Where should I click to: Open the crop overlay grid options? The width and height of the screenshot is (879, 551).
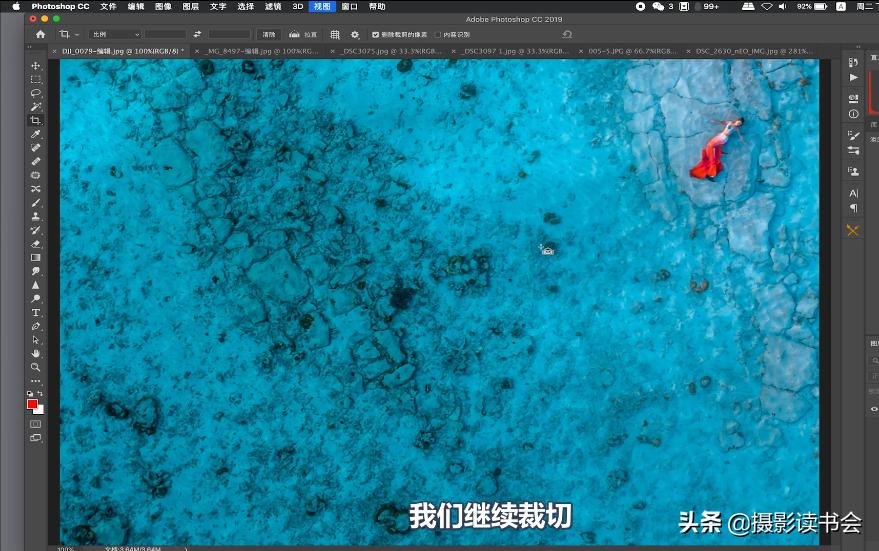coord(335,34)
